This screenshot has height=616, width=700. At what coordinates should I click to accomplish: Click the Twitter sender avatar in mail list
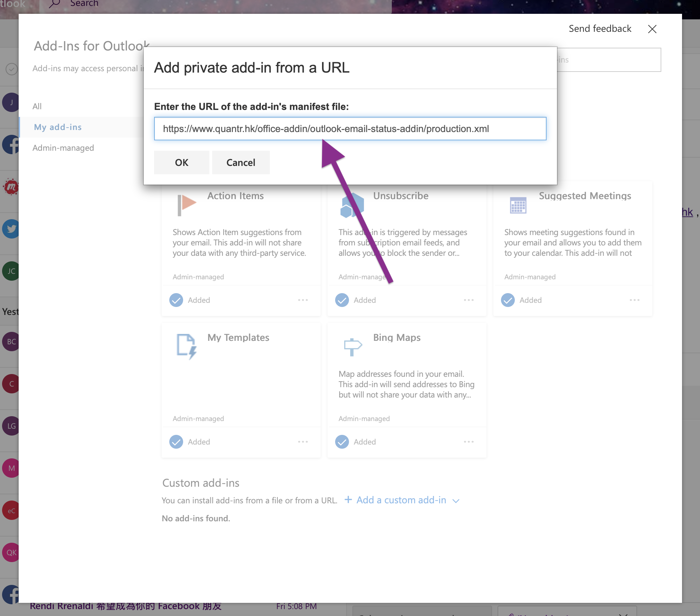(11, 229)
